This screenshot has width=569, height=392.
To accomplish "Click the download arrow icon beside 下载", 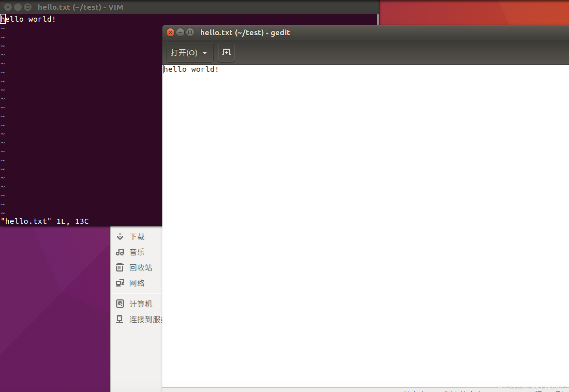I will (x=120, y=236).
